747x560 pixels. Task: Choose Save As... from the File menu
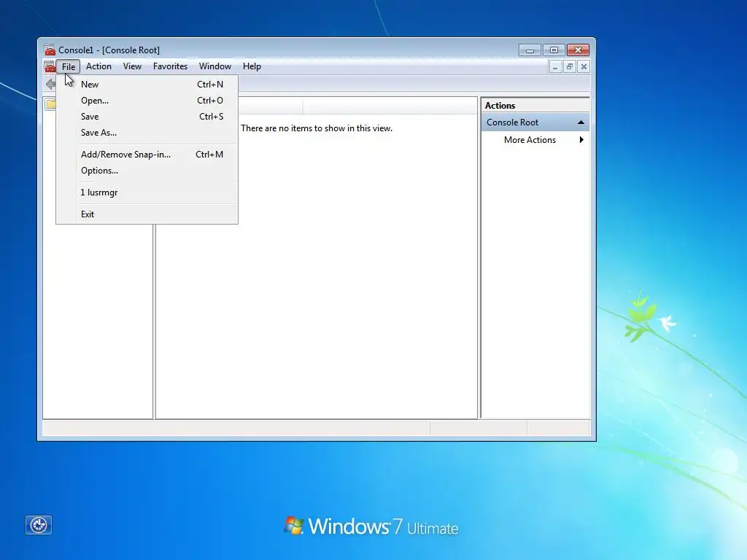[x=147, y=133]
